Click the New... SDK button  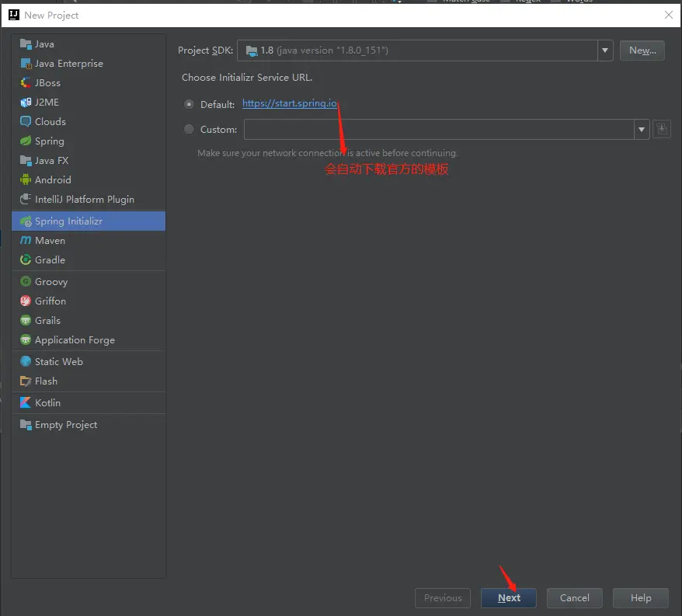[642, 50]
